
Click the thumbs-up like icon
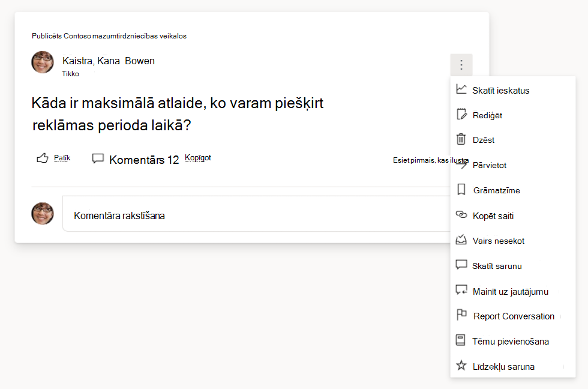click(x=43, y=158)
